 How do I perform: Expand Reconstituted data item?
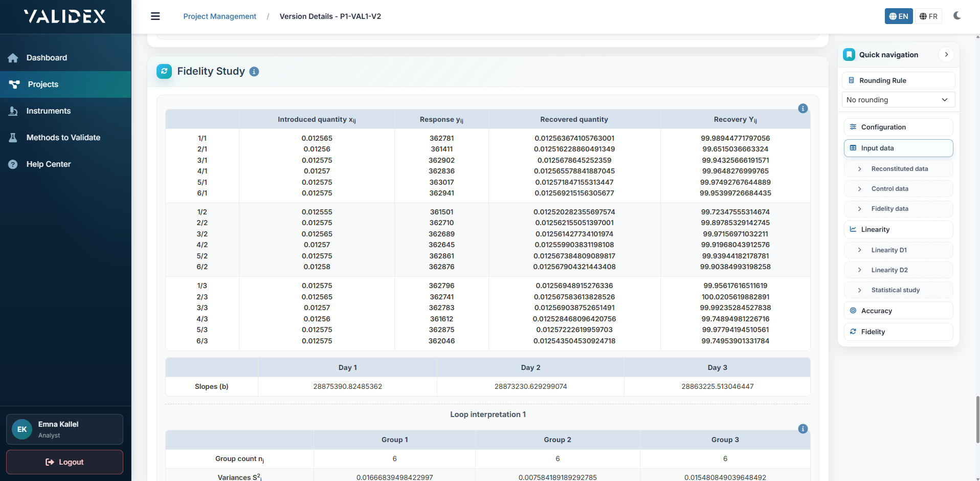899,169
